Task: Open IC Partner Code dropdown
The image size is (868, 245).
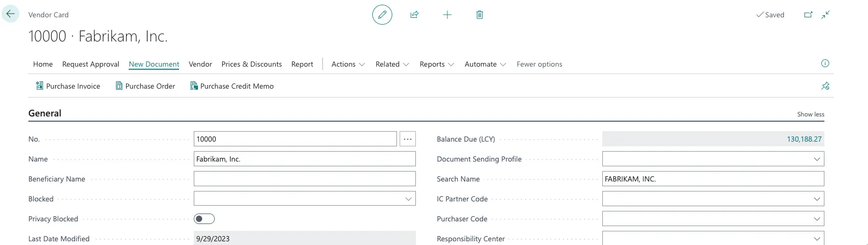Action: click(817, 199)
